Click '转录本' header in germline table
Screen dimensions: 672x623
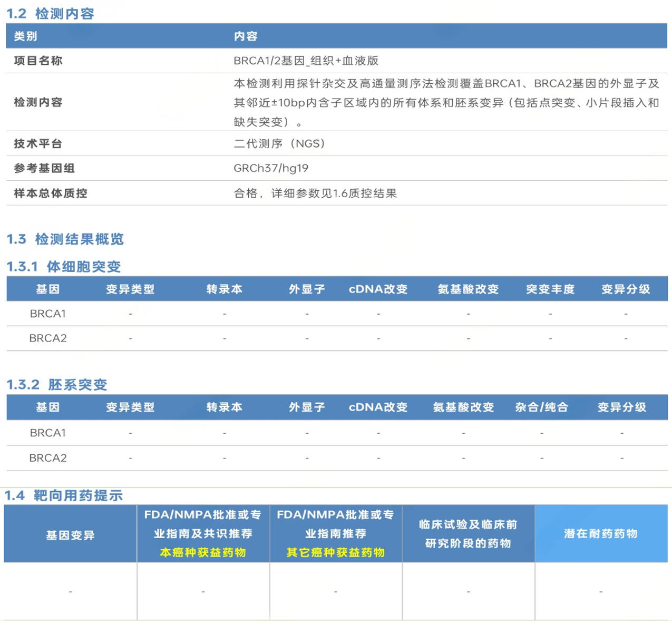point(225,407)
